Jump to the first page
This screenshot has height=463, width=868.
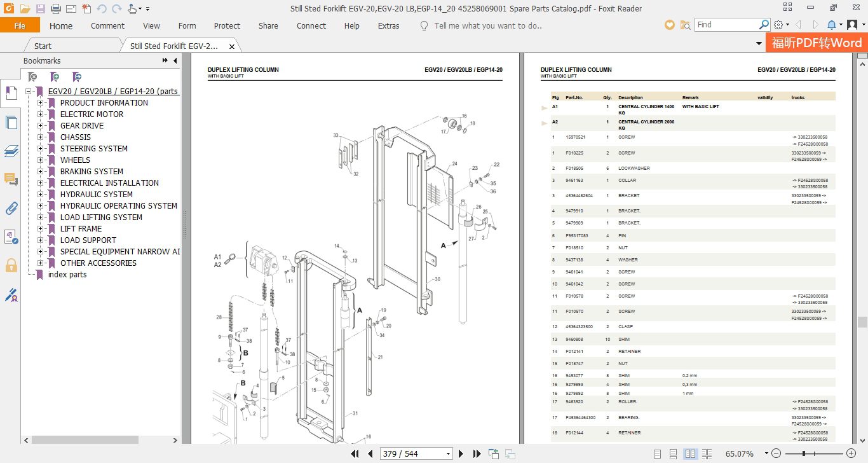[x=356, y=453]
